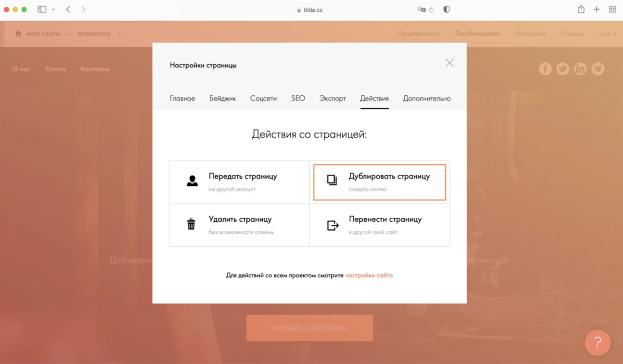Viewport: 623px width, 364px height.
Task: Click the Twitter social icon
Action: 563,69
